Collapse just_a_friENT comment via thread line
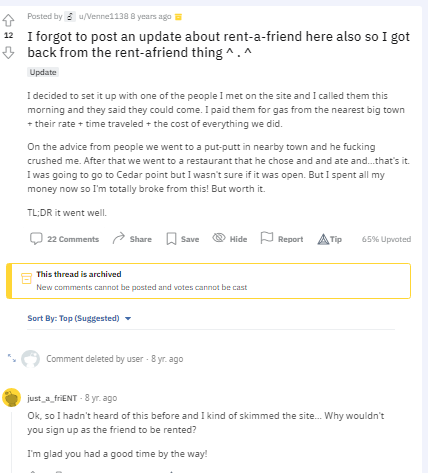428x473 pixels. (12, 442)
